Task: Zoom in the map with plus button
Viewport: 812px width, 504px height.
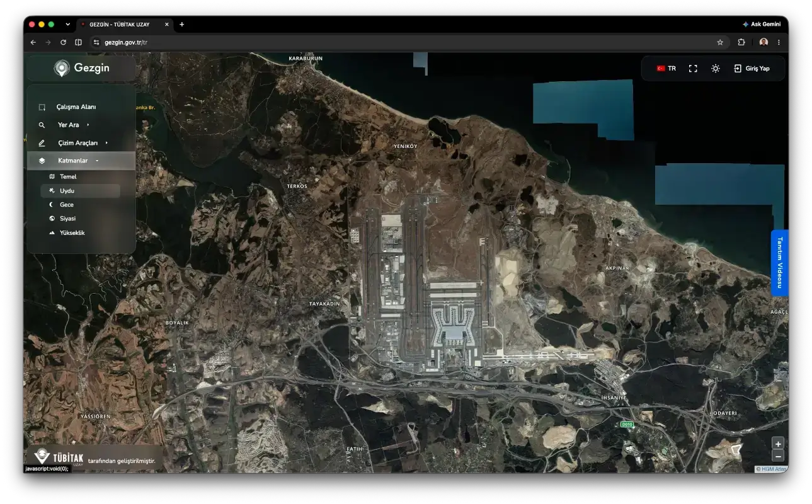Action: click(x=778, y=444)
